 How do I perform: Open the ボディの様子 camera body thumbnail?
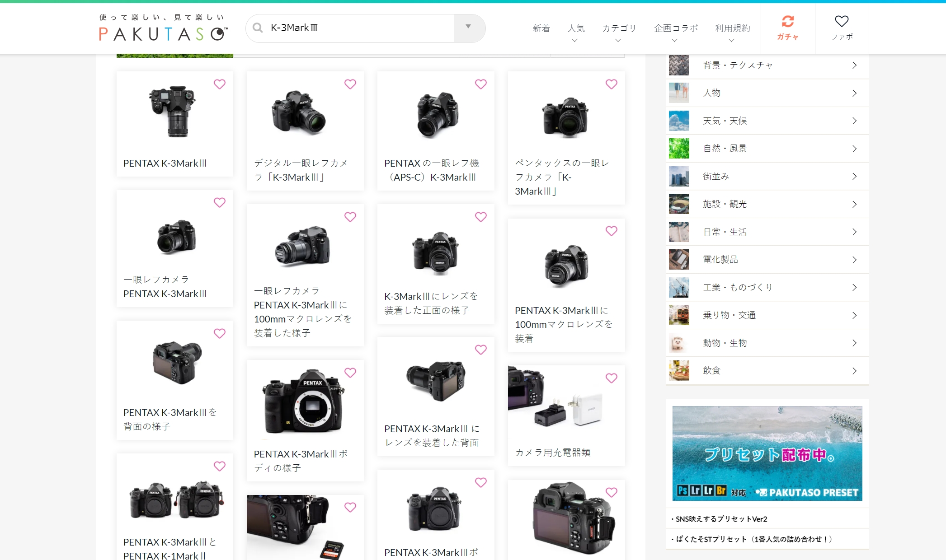click(305, 401)
